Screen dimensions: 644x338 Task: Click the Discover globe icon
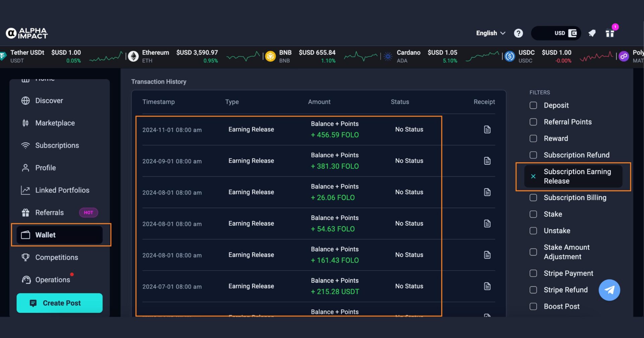(x=25, y=101)
